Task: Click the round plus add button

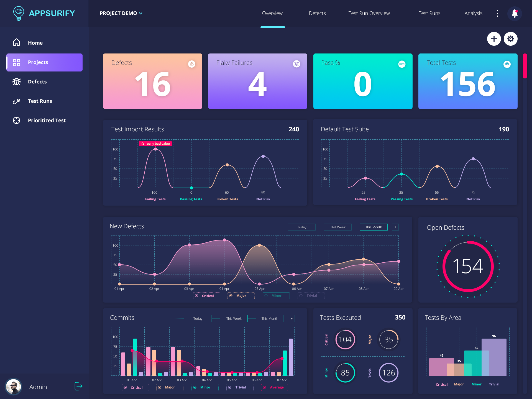Action: point(494,39)
